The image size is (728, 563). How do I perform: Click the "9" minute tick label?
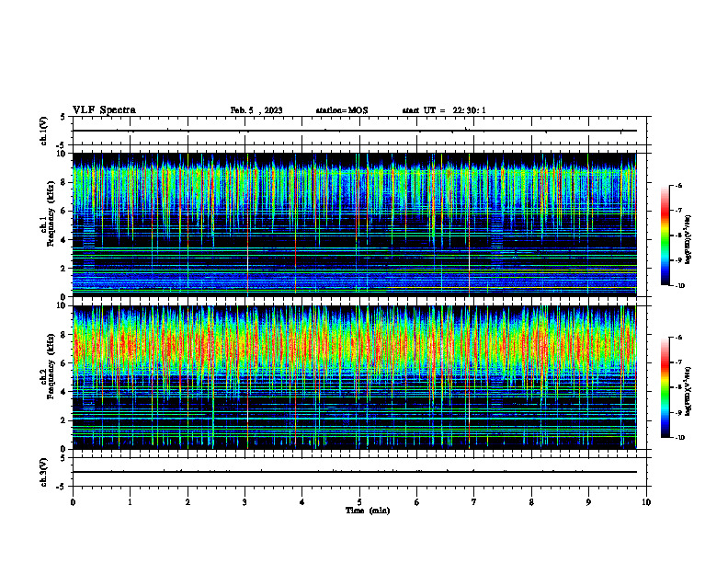[x=588, y=502]
